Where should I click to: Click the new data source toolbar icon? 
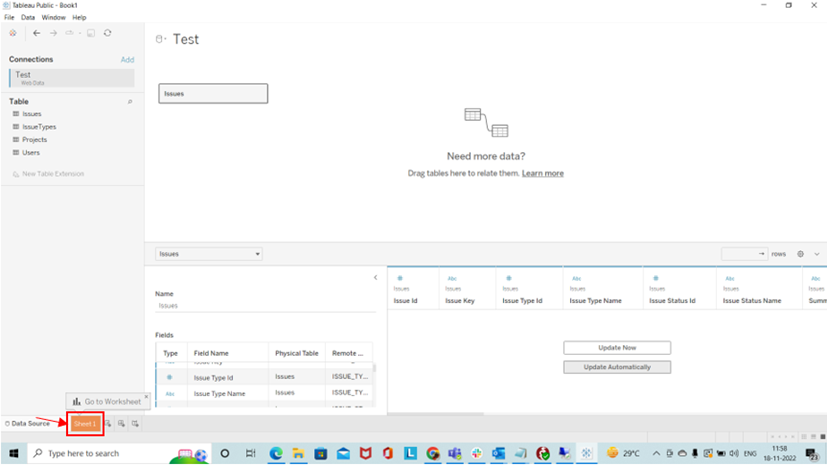(x=70, y=33)
